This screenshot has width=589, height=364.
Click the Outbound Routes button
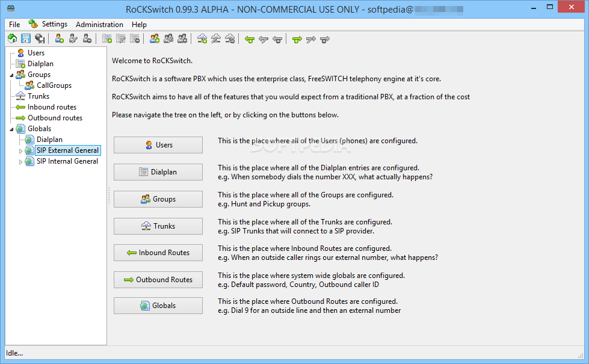click(158, 280)
